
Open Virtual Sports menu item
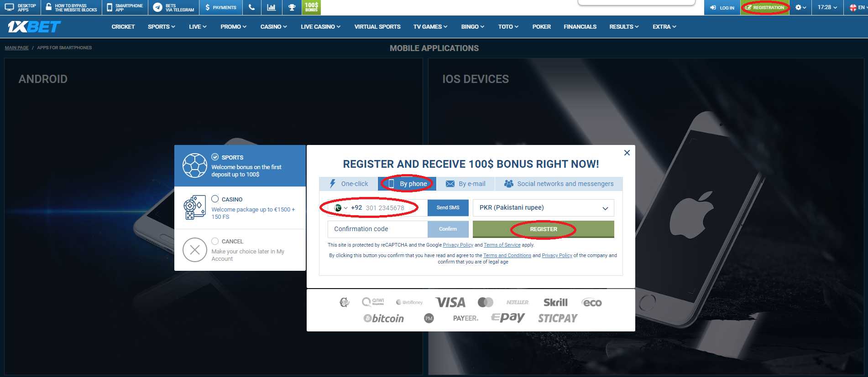[x=377, y=27]
